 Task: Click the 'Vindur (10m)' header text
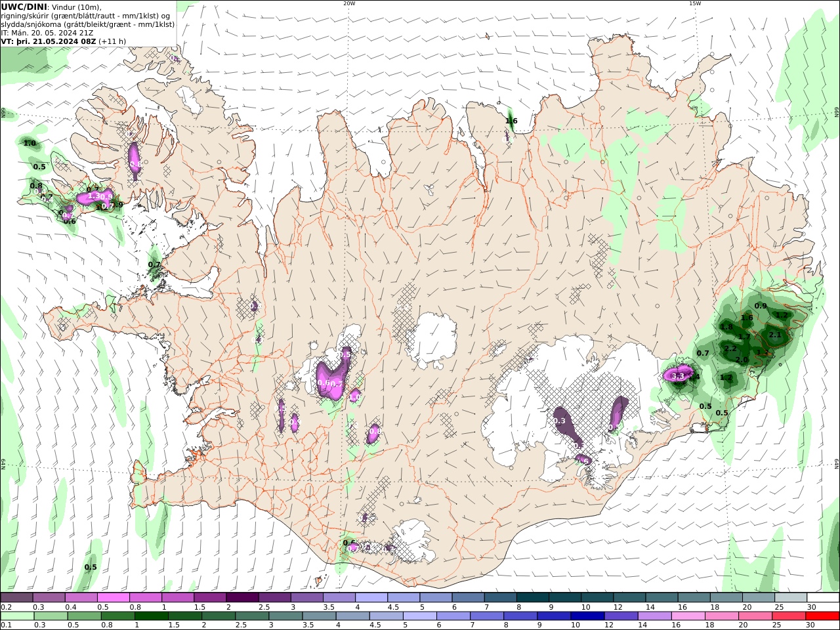[x=76, y=7]
